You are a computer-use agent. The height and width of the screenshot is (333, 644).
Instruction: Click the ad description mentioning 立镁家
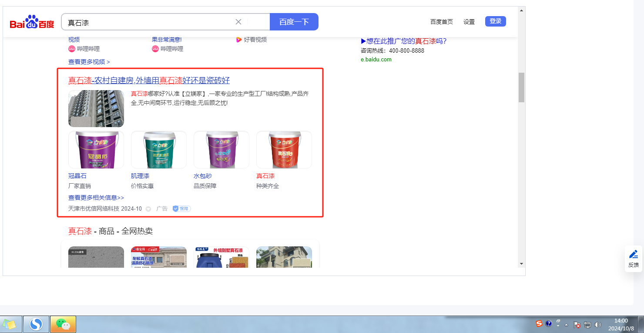pyautogui.click(x=220, y=98)
